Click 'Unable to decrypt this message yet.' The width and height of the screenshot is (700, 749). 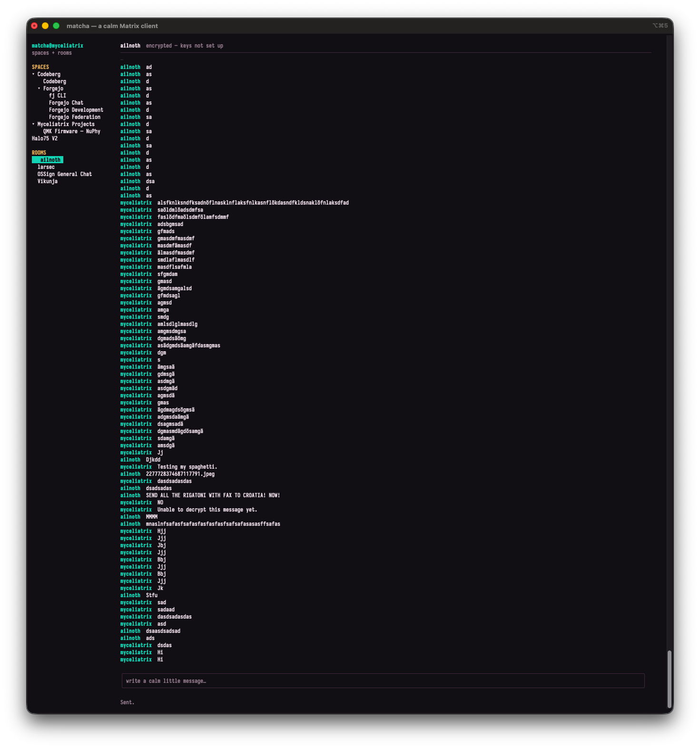[207, 510]
